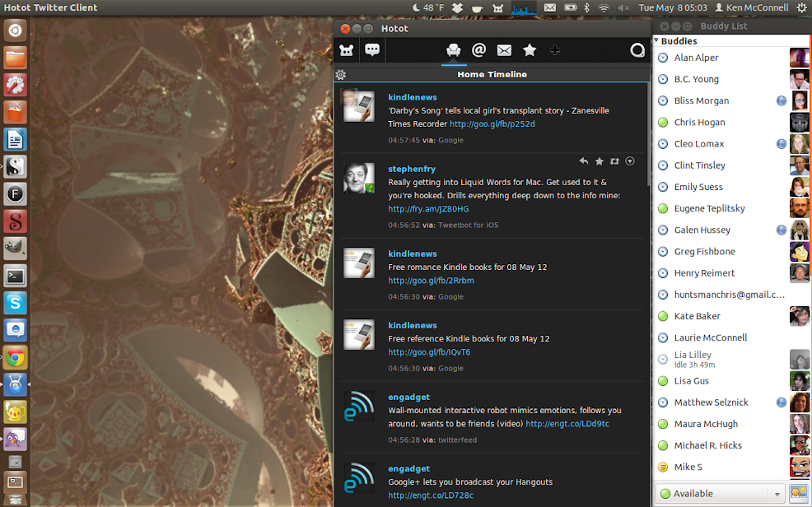Open the weather indicator 48 °F
This screenshot has width=812, height=507.
point(428,7)
